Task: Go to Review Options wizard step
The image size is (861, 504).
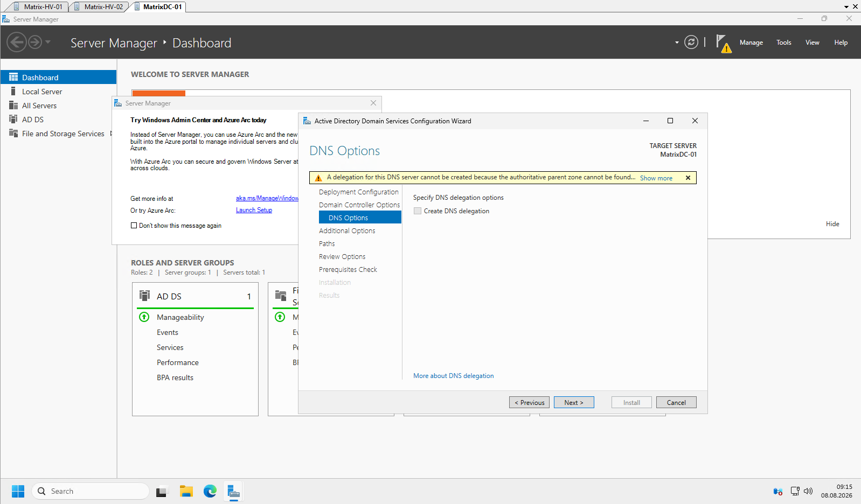Action: pos(342,256)
